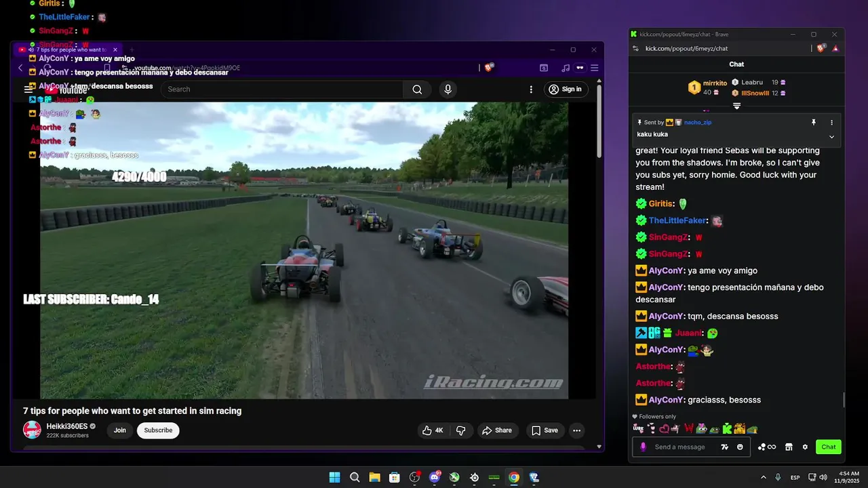Image resolution: width=868 pixels, height=488 pixels.
Task: Like the video with 4K likes
Action: (x=432, y=430)
